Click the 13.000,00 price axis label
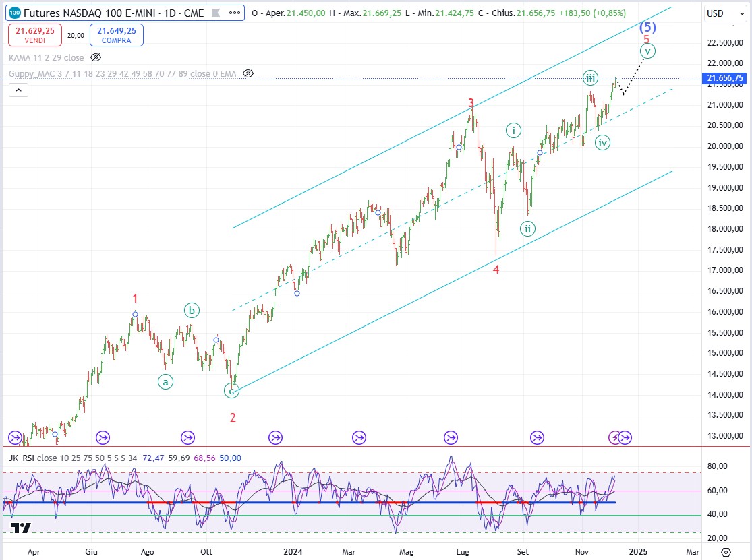752x560 pixels. [x=724, y=436]
